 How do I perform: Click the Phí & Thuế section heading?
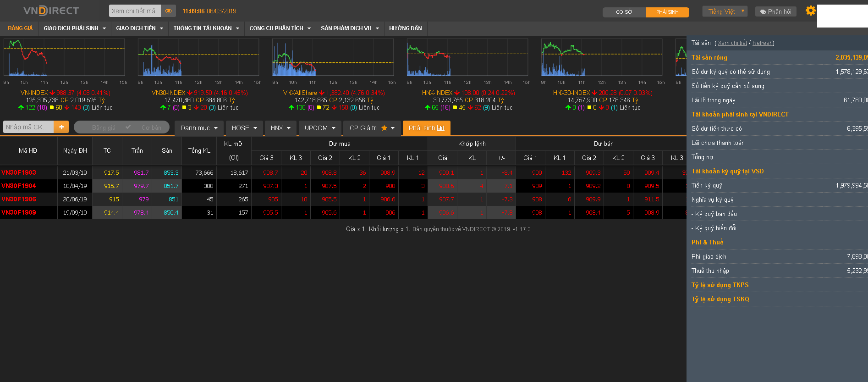click(707, 242)
